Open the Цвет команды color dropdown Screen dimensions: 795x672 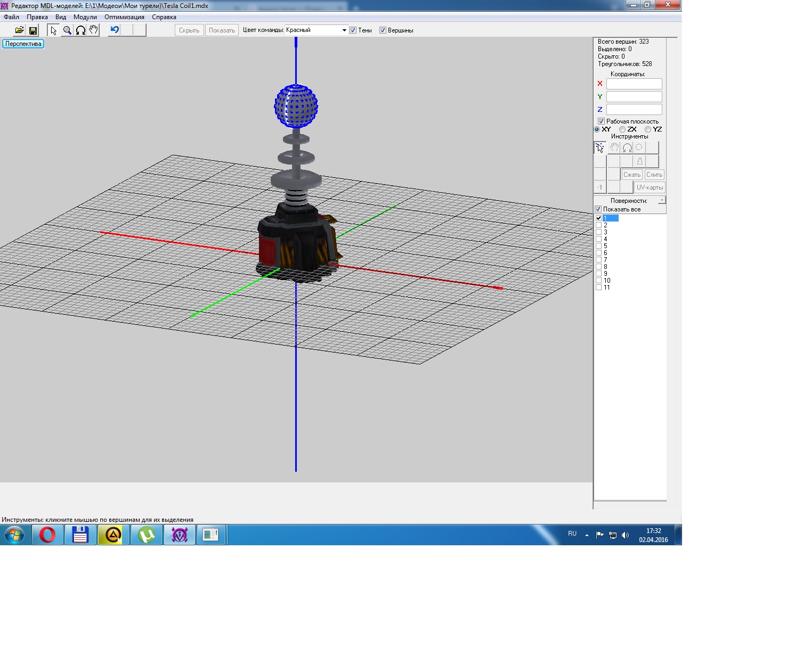(x=344, y=30)
